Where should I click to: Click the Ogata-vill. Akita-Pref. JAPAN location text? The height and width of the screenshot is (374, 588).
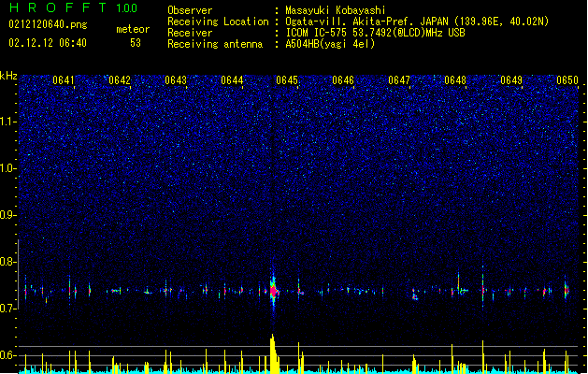click(417, 22)
